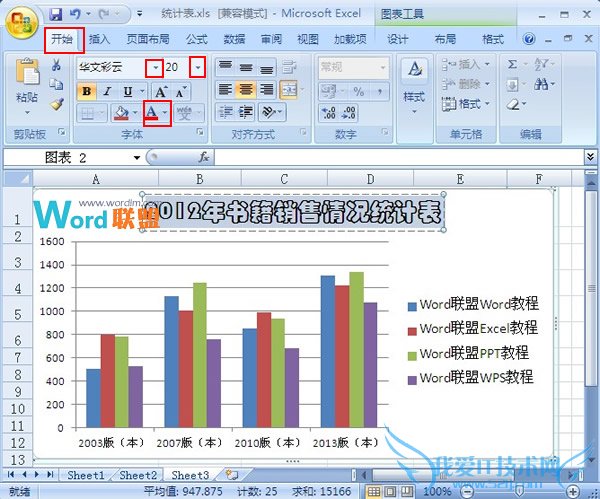Zoom in with the plus button
The image size is (600, 499).
click(573, 491)
